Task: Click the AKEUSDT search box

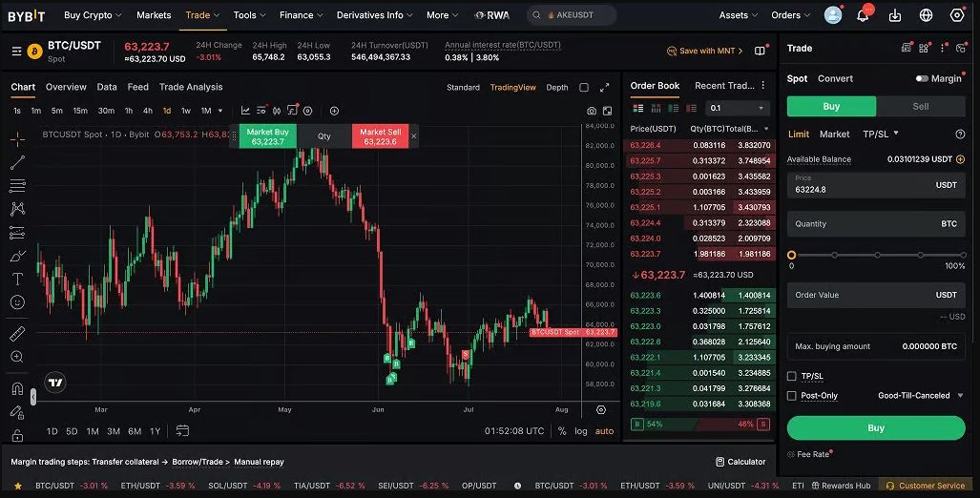Action: click(572, 15)
